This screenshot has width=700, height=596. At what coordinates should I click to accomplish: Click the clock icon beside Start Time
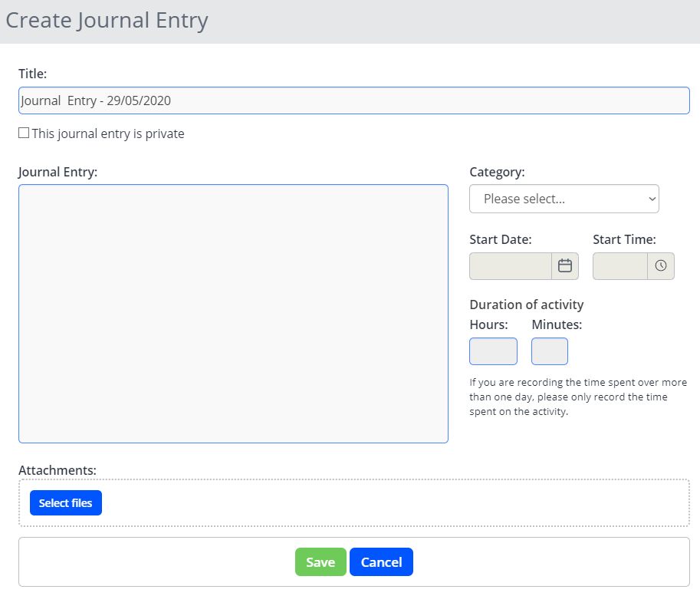pyautogui.click(x=660, y=266)
